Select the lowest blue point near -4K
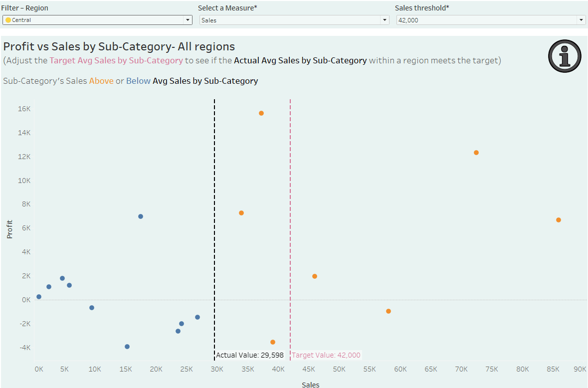 [x=127, y=347]
